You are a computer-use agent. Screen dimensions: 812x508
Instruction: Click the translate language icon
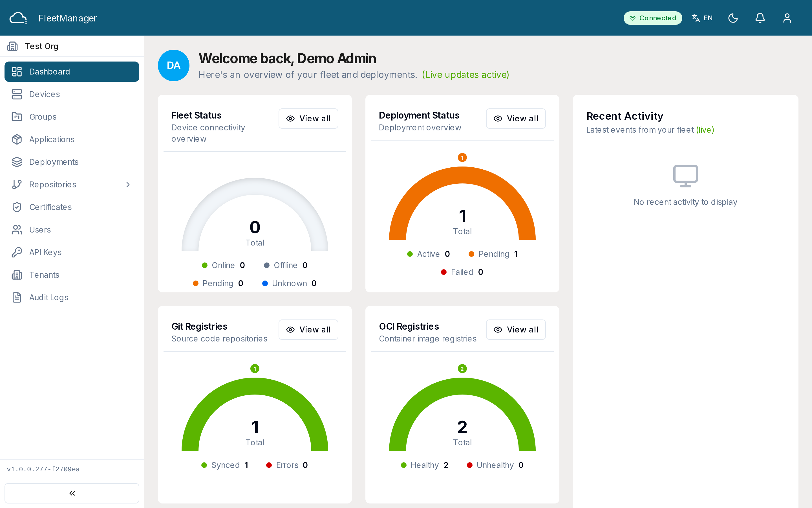point(696,18)
